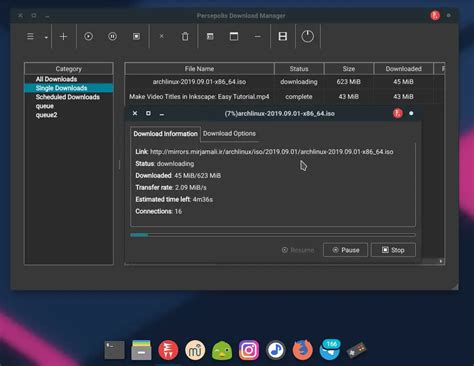Switch to the Download Information tab
The width and height of the screenshot is (474, 366).
(165, 134)
